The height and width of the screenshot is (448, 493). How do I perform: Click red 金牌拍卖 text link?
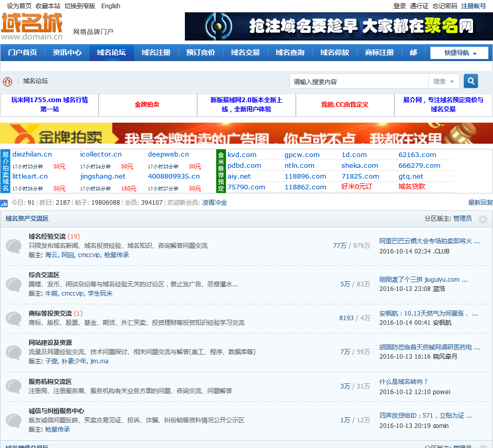point(147,105)
